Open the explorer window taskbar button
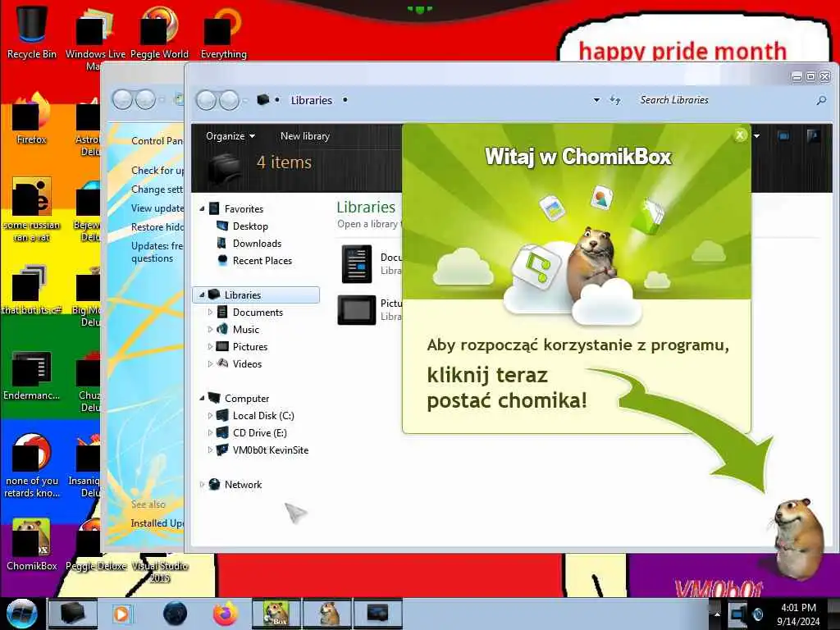840x630 pixels. coord(73,614)
